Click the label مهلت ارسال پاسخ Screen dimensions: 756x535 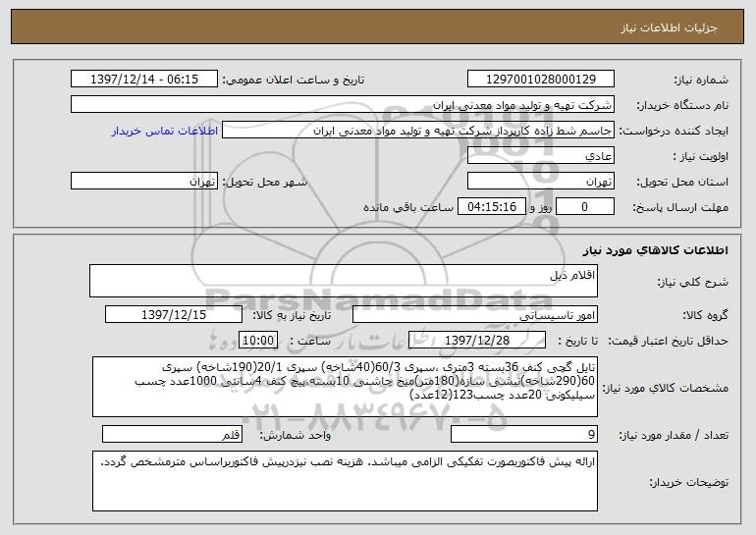pos(680,207)
